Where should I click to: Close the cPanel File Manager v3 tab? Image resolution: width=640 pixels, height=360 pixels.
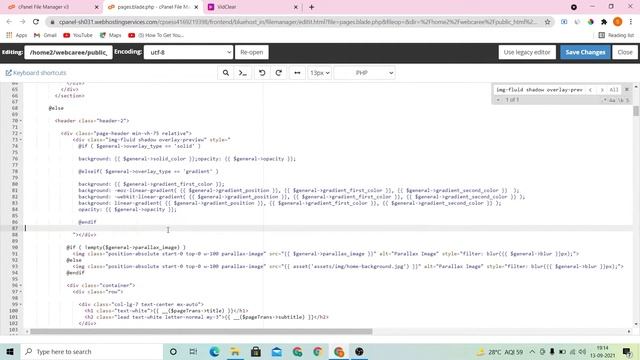96,7
